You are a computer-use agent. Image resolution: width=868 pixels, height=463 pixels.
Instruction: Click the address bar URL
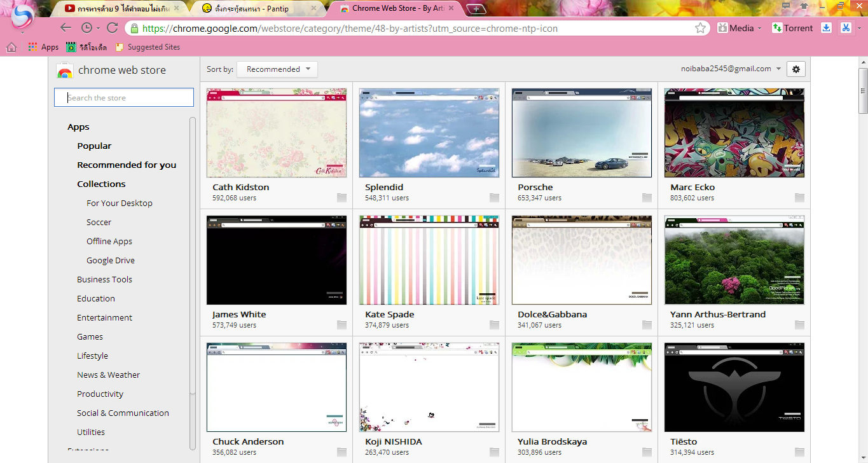point(350,28)
